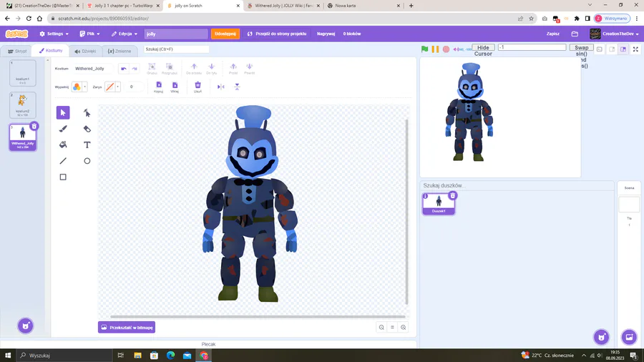Image resolution: width=644 pixels, height=362 pixels.
Task: Select the kostium2 cat costume thumbnail
Action: [23, 104]
